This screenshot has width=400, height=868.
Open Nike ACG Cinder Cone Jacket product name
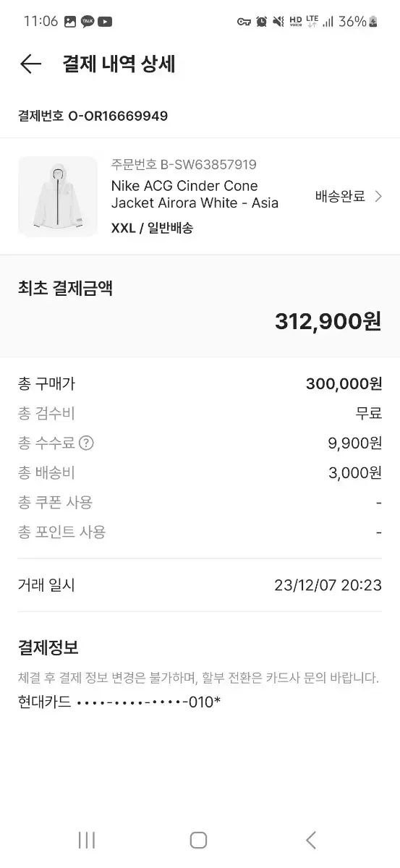coord(195,195)
